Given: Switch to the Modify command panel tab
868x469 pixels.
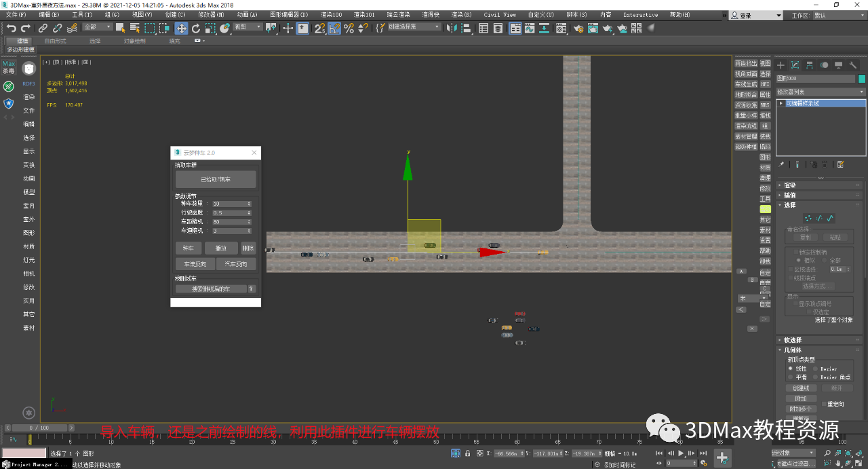Looking at the screenshot, I should pyautogui.click(x=795, y=65).
